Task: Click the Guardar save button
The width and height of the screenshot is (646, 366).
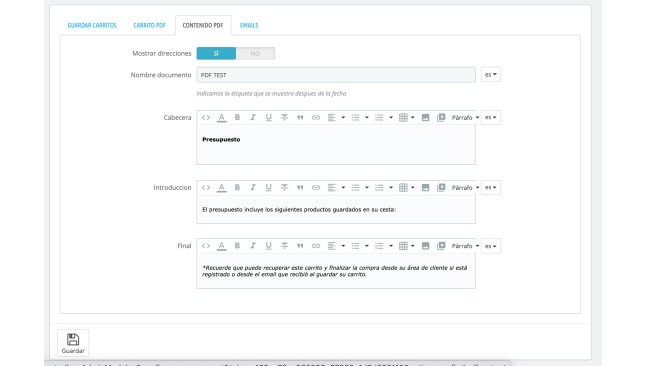Action: (x=73, y=343)
